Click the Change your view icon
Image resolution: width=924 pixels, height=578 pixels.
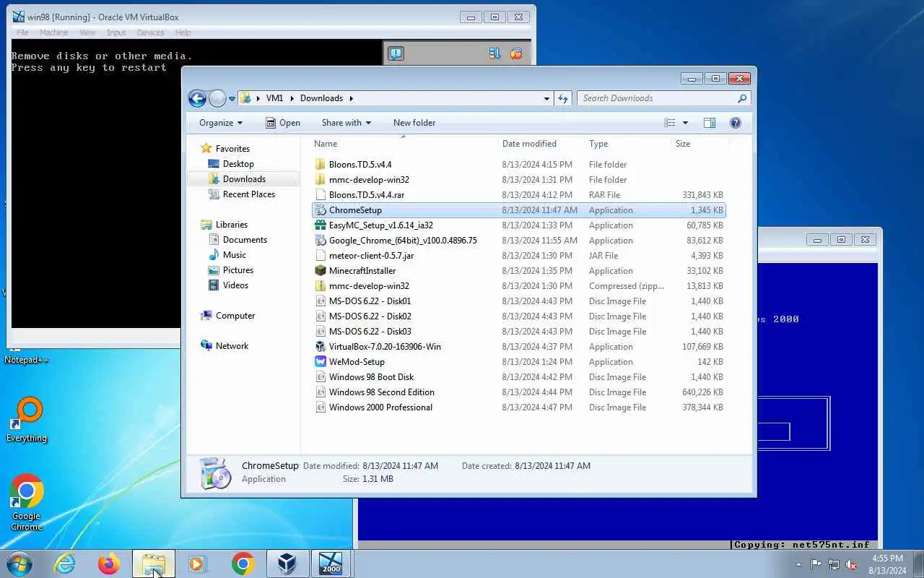[x=670, y=123]
